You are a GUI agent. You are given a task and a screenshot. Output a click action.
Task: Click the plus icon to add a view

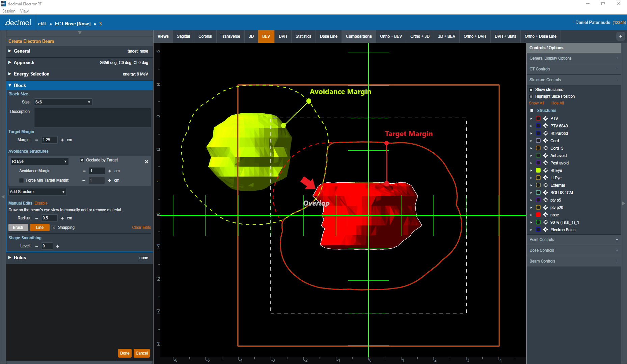point(620,36)
